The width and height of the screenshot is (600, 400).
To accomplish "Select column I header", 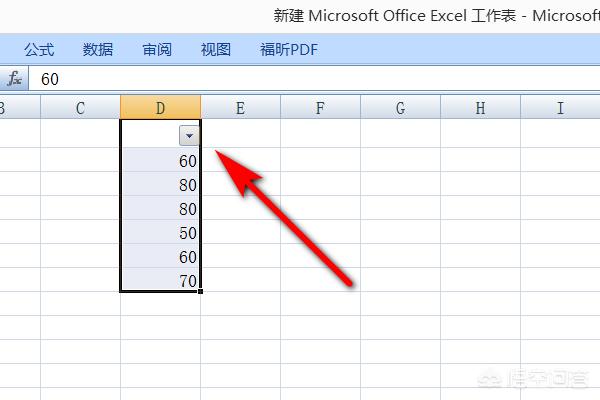I will click(559, 108).
